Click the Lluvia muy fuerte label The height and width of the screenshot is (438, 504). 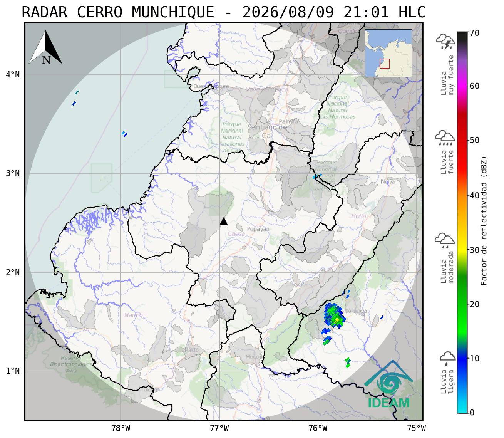448,75
